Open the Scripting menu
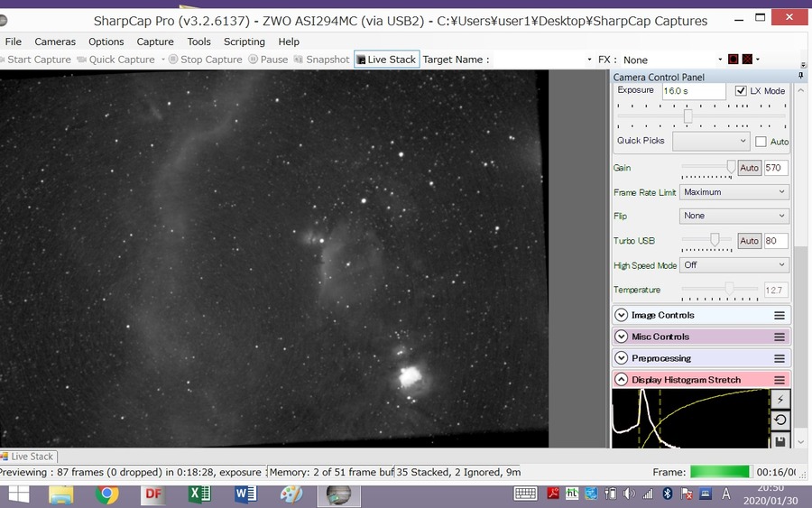 pyautogui.click(x=244, y=42)
